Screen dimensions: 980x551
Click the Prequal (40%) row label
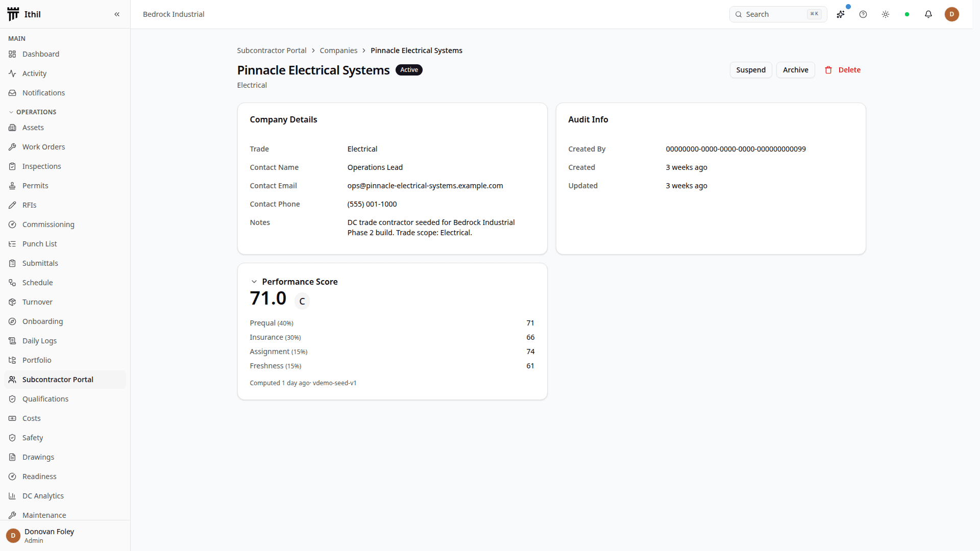point(272,323)
